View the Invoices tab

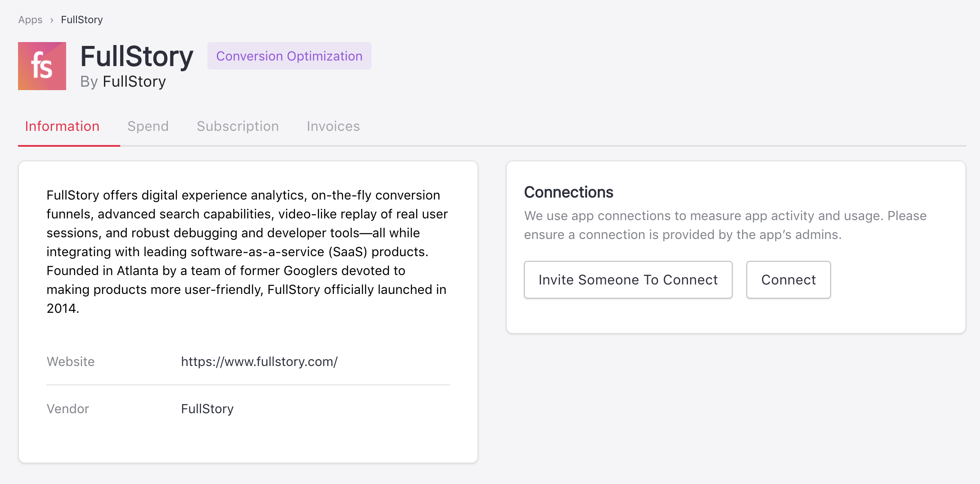tap(333, 126)
